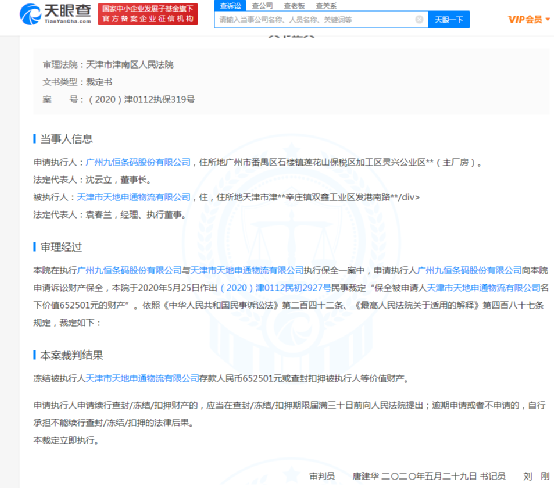Switch to the 查关系 search tab

(326, 6)
